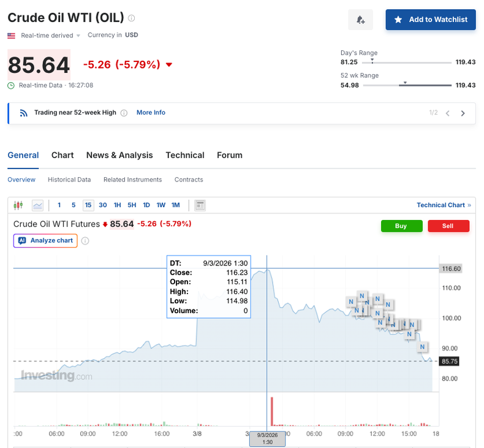Set chart interval to 1W
Viewport: 484px width, 448px height.
click(x=161, y=205)
